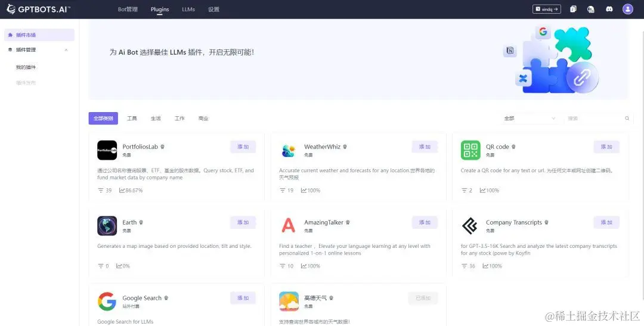The width and height of the screenshot is (644, 326).
Task: Filter plugins by 商业 category
Action: tap(203, 118)
